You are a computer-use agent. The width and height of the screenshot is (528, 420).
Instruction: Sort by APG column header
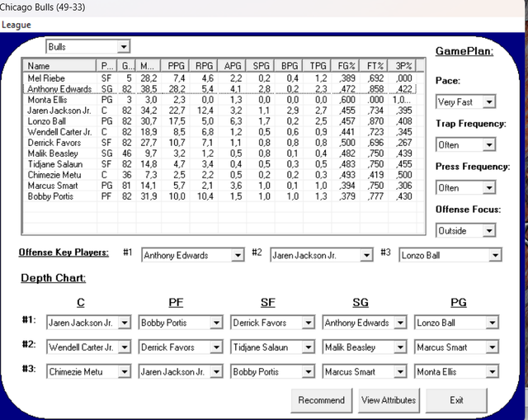pos(232,66)
